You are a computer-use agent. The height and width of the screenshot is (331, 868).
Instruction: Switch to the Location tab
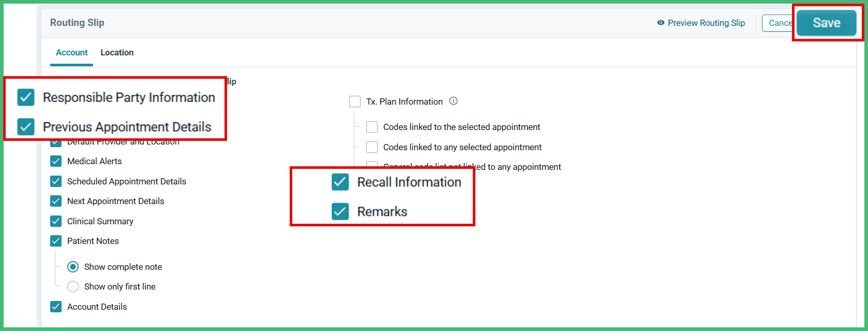coord(117,52)
